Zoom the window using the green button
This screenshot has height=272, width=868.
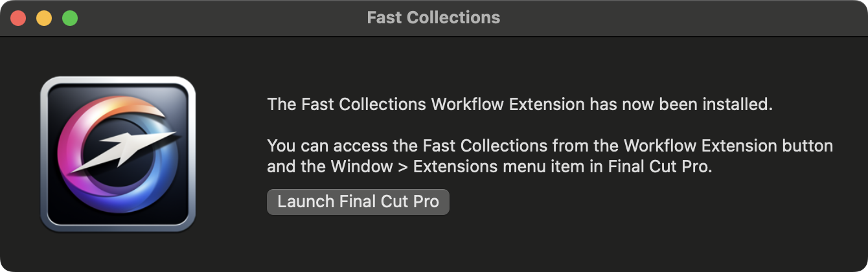point(70,18)
